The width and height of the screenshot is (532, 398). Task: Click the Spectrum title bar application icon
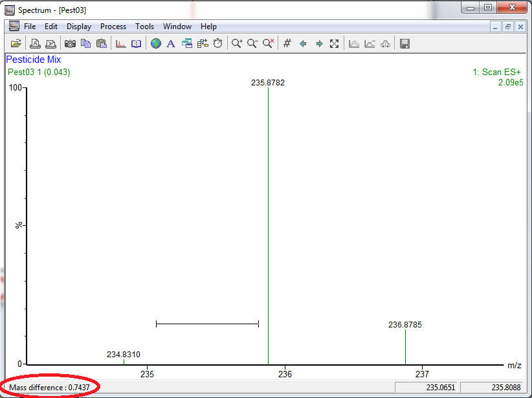tap(10, 10)
